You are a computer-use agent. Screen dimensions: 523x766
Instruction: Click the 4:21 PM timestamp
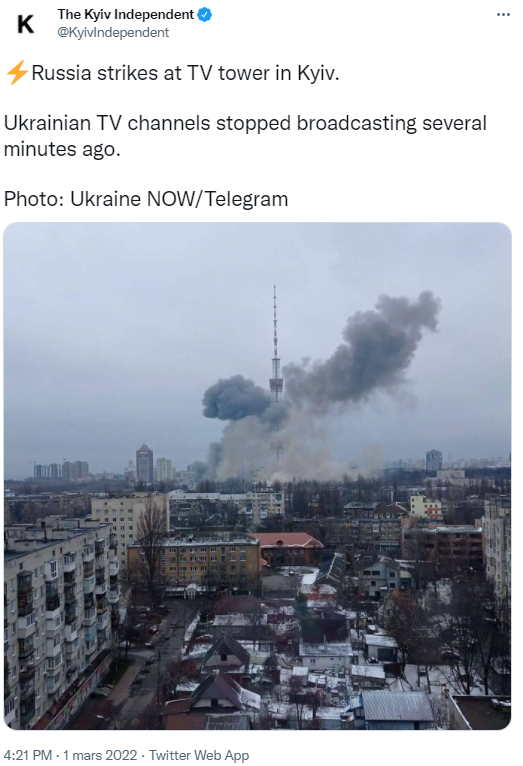coord(28,755)
